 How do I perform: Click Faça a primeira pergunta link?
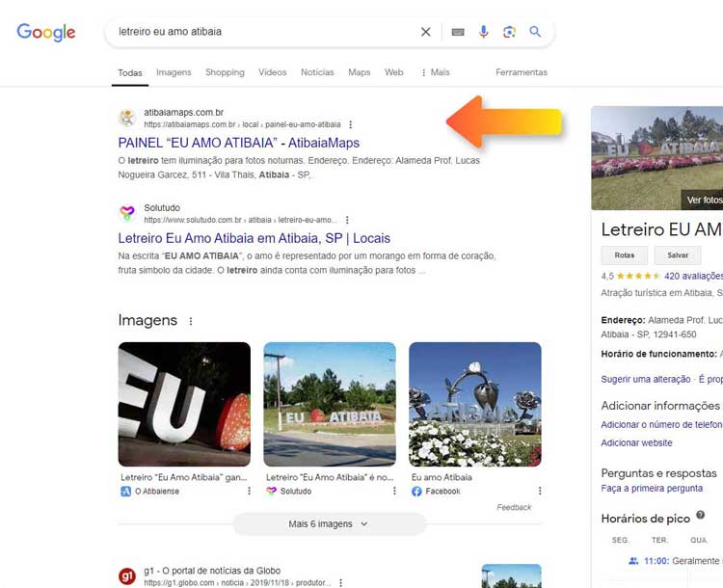[652, 489]
